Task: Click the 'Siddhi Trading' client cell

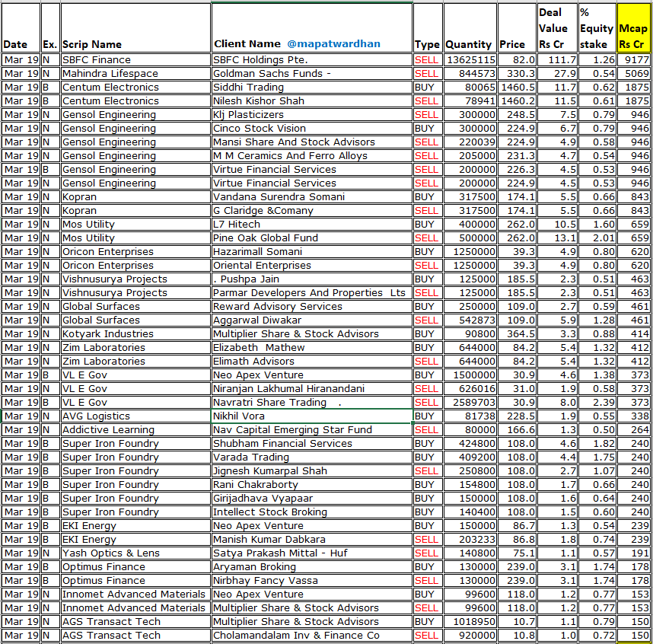Action: pyautogui.click(x=312, y=88)
